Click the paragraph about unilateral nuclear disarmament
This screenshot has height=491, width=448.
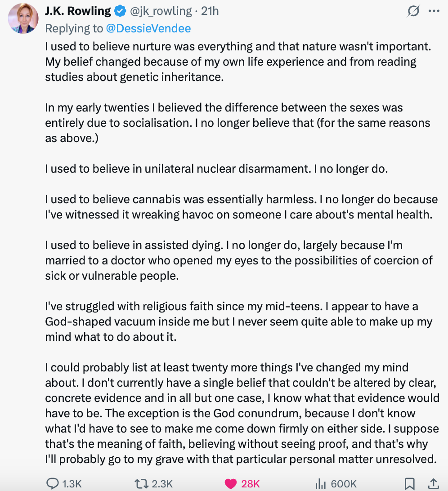[x=216, y=169]
